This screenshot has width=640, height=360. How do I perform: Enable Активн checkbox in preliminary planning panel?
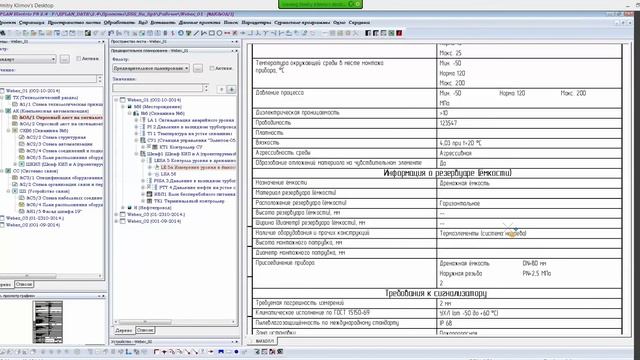(211, 68)
